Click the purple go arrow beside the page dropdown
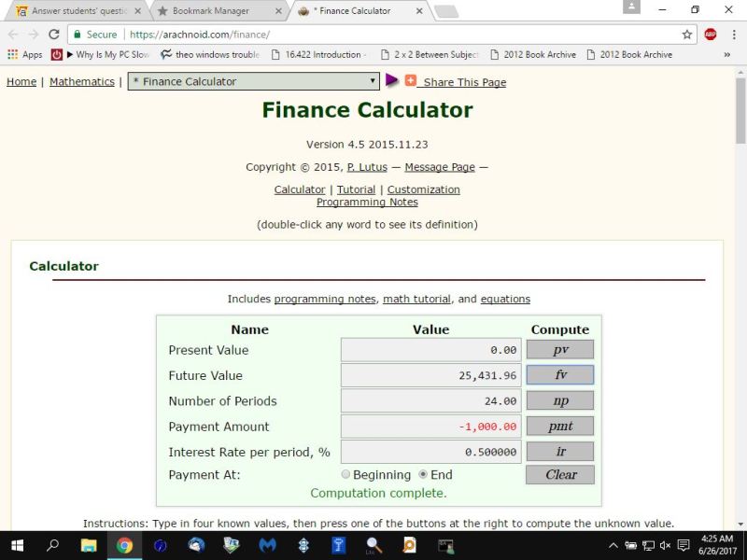The image size is (747, 560). (391, 80)
